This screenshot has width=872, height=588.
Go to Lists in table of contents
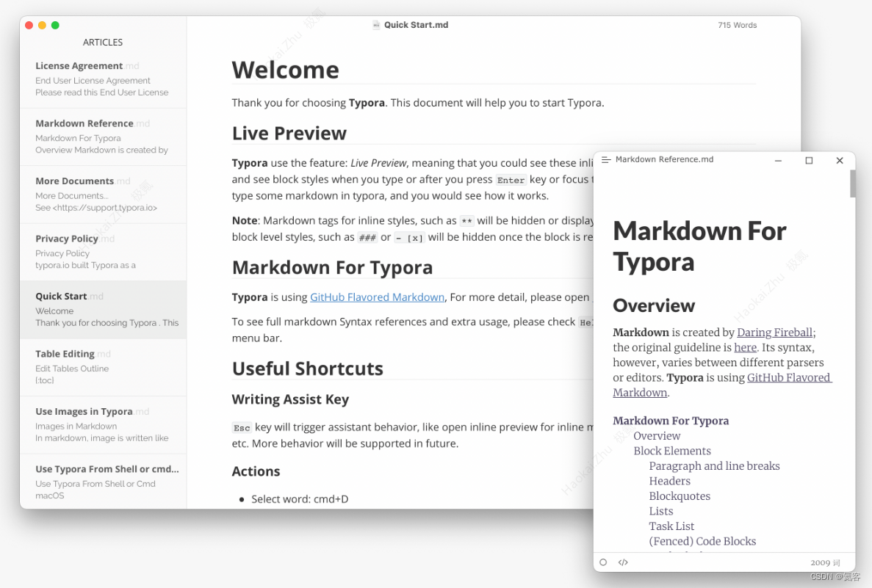(x=660, y=511)
